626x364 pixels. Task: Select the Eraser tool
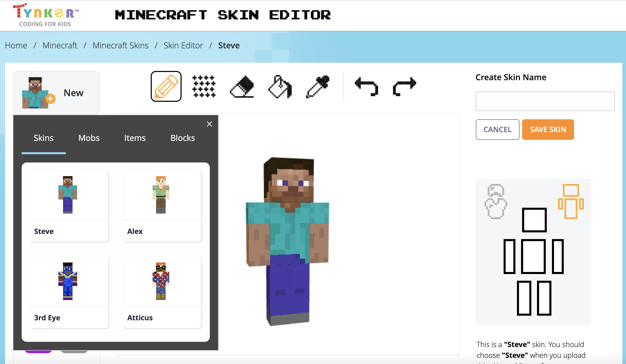242,86
